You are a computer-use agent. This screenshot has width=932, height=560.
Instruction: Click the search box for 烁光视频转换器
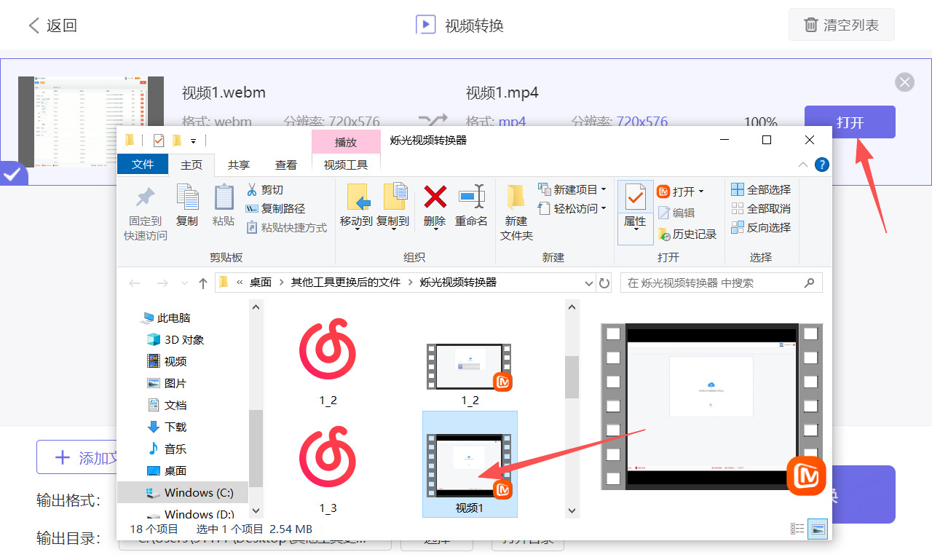[721, 283]
